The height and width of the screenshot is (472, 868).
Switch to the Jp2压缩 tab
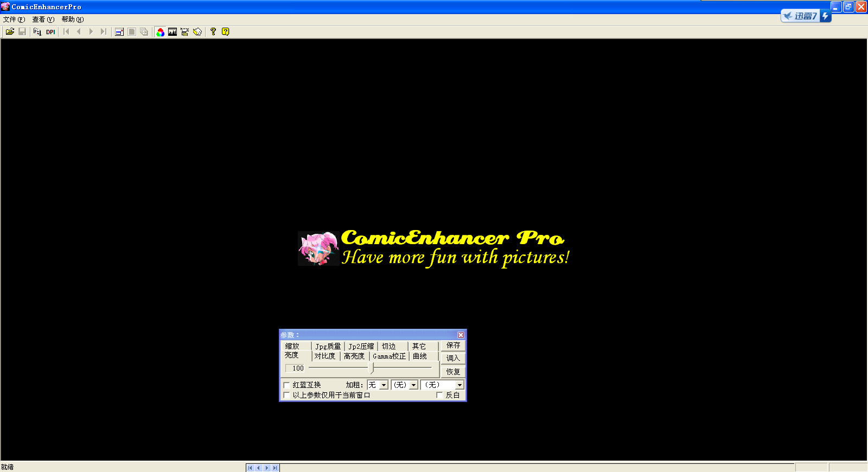(361, 346)
